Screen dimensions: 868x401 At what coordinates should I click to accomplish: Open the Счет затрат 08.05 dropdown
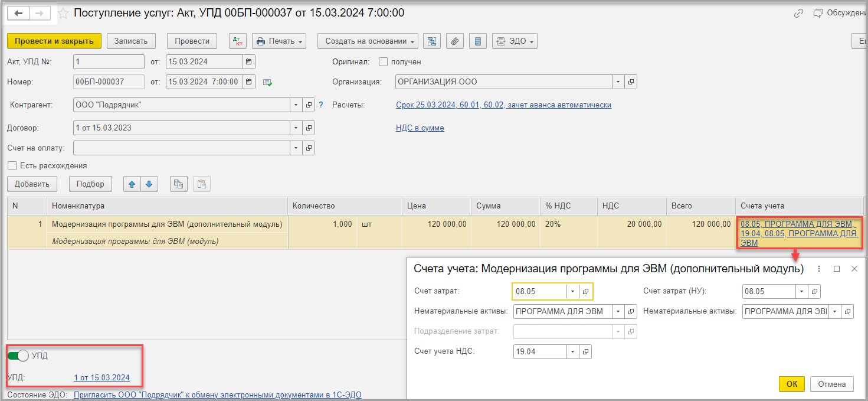point(572,291)
